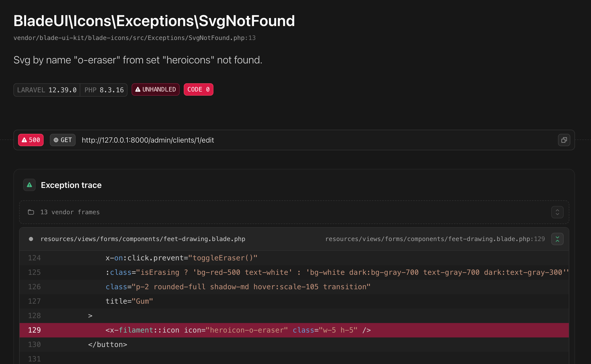Expand the 13 vendor frames section

70,212
